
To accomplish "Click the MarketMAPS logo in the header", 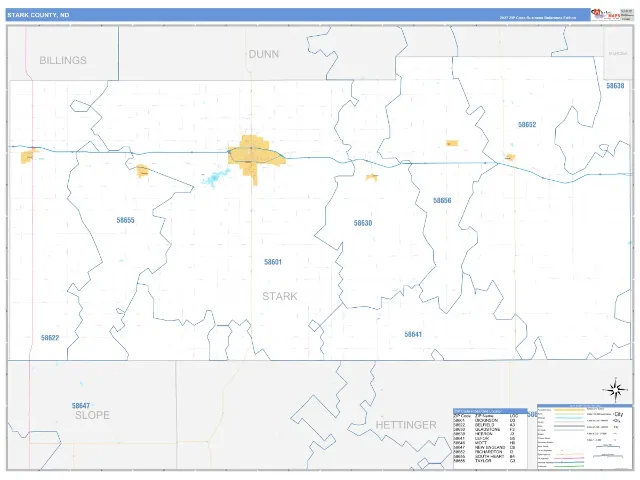I will click(606, 14).
